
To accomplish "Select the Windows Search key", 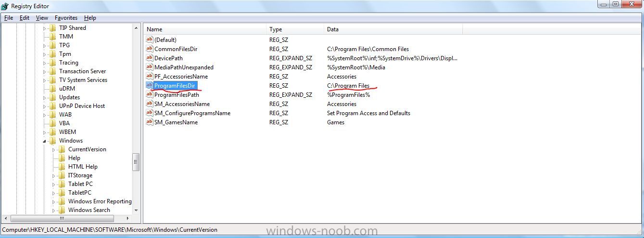I will (89, 210).
